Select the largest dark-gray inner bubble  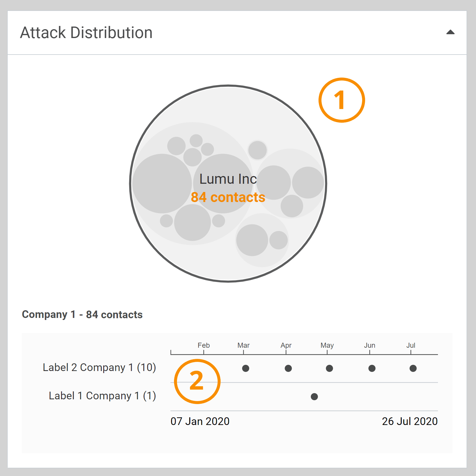[x=162, y=183]
